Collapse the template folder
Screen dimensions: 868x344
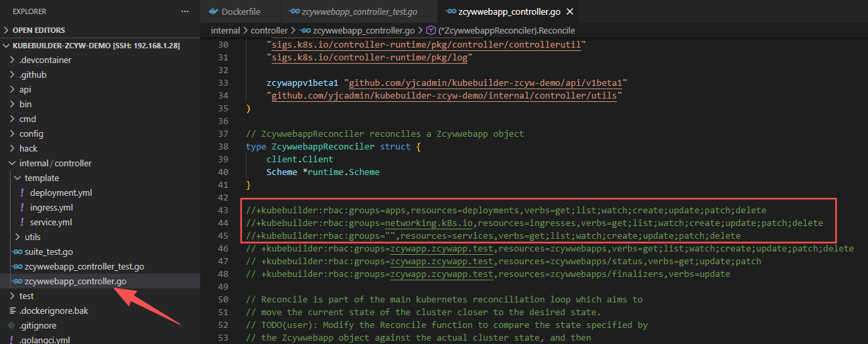(42, 178)
